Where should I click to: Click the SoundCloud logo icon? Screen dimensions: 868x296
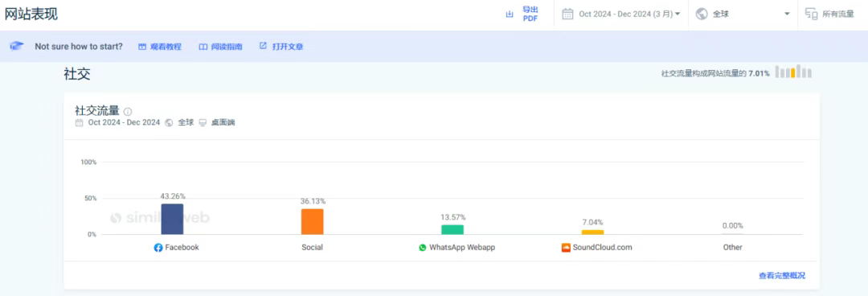tap(566, 248)
